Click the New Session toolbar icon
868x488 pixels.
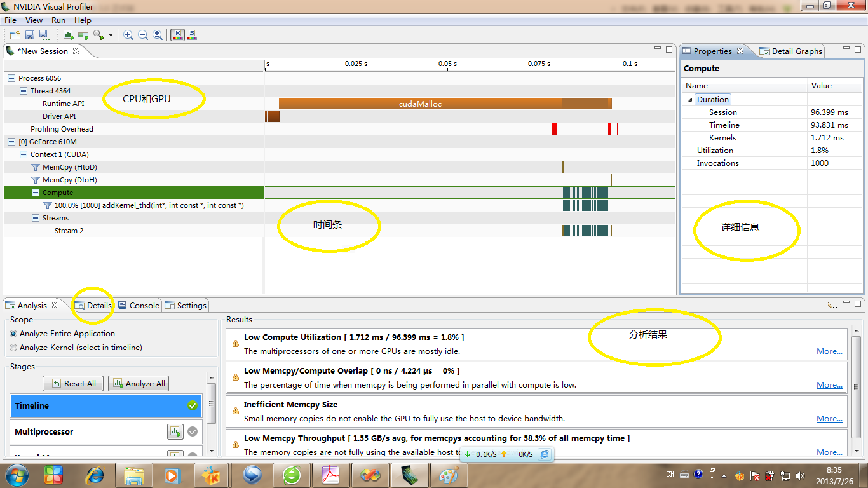click(14, 35)
